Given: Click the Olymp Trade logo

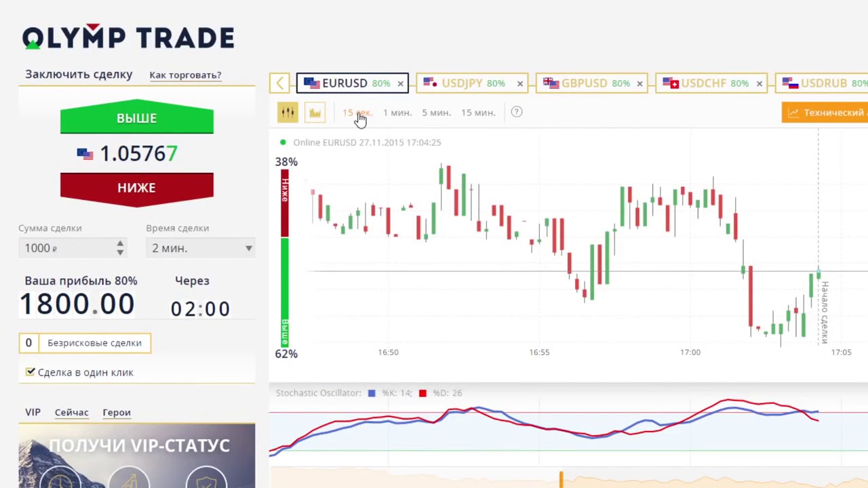Looking at the screenshot, I should (128, 37).
